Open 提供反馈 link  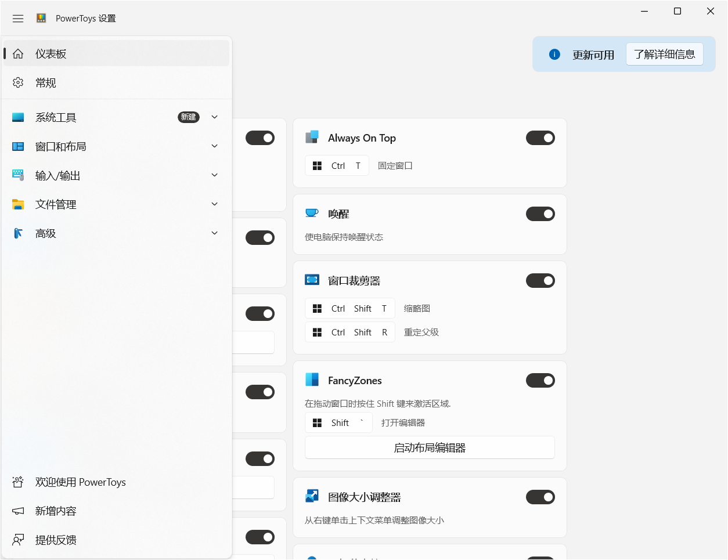click(x=117, y=540)
